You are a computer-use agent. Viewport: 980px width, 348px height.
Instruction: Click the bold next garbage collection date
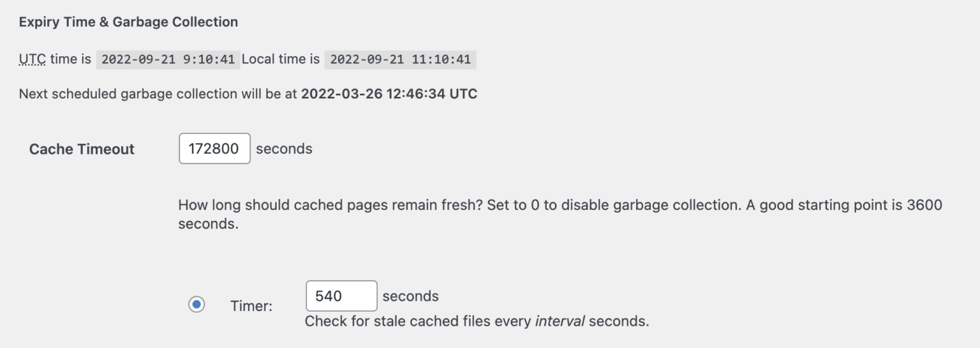tap(389, 94)
